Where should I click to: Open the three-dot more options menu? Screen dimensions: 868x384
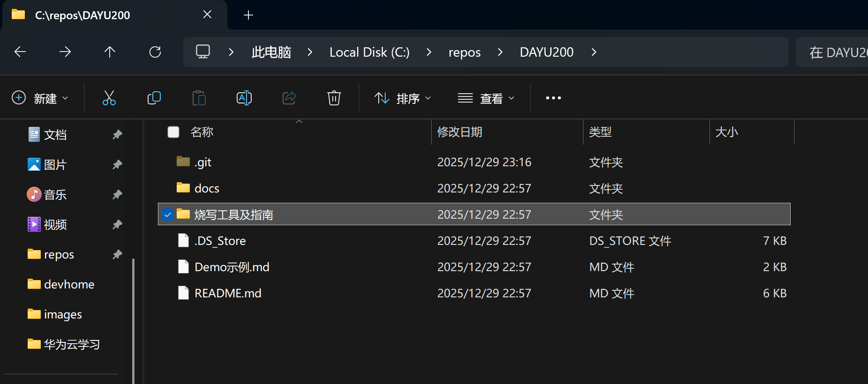point(554,98)
